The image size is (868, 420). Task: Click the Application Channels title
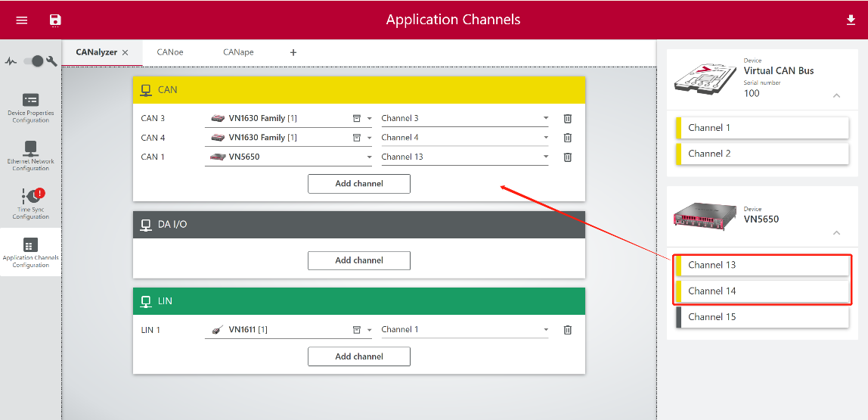pos(453,20)
